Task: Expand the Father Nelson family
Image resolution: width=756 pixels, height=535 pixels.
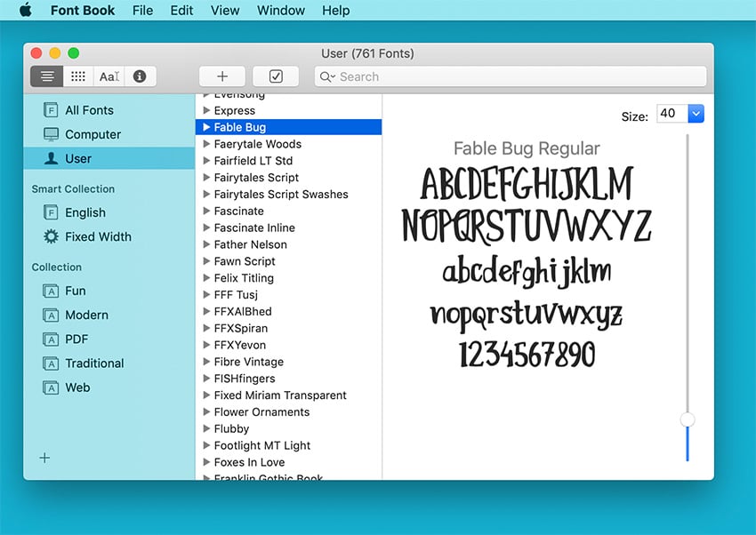Action: (x=206, y=244)
